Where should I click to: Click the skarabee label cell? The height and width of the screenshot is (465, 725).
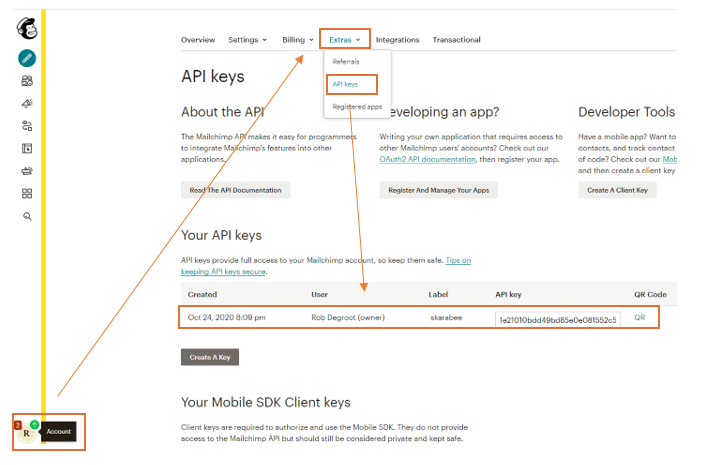446,318
